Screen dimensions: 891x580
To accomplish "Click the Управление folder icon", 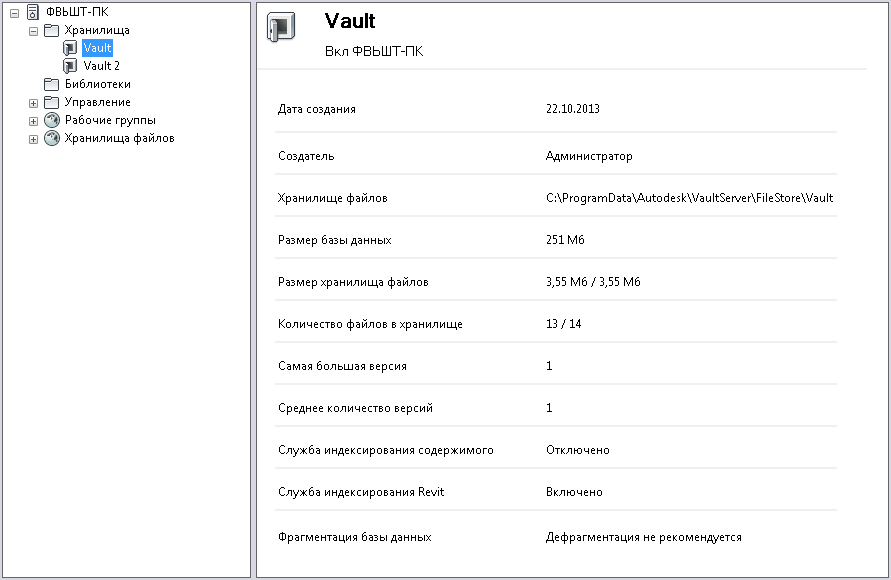I will tap(51, 102).
